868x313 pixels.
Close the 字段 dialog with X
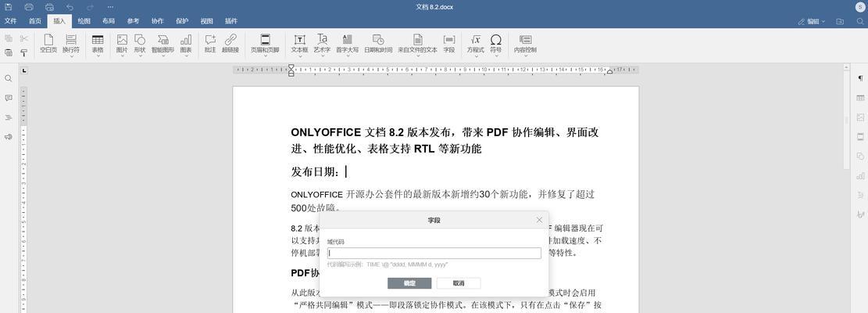539,220
